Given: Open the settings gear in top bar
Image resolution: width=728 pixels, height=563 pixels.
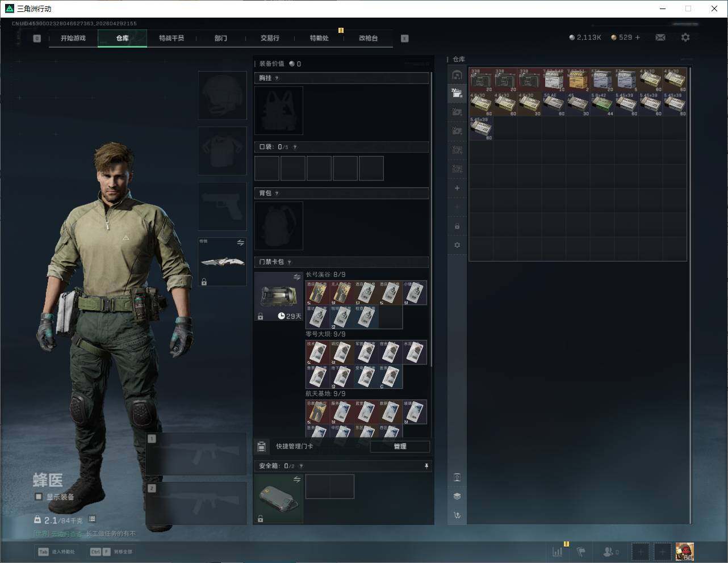Looking at the screenshot, I should click(685, 37).
